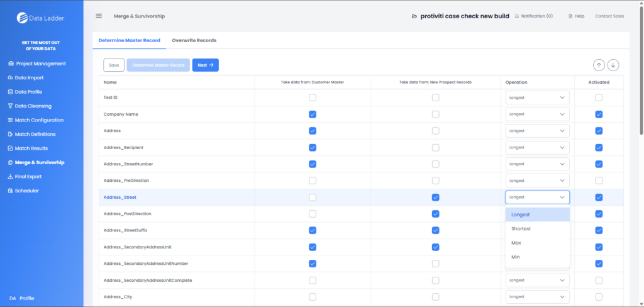Click the Next button
This screenshot has height=307, width=644.
[206, 65]
